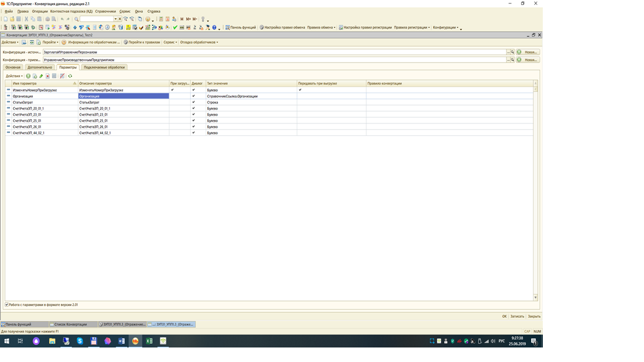This screenshot has width=644, height=362.
Task: Open the Действия dropdown in the form command bar
Action: coord(10,42)
